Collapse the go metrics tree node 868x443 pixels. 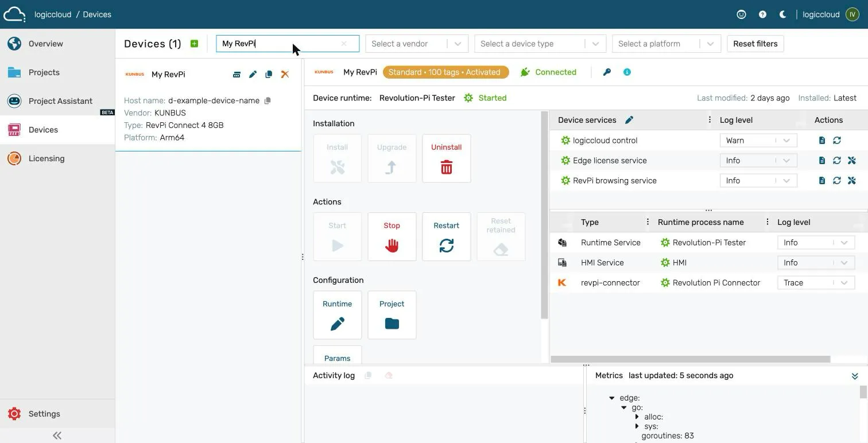[624, 407]
